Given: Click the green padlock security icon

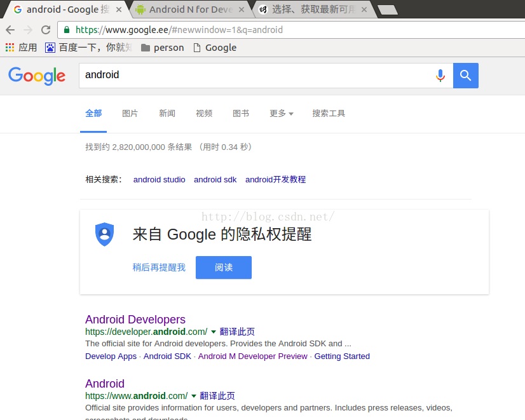Looking at the screenshot, I should 67,30.
